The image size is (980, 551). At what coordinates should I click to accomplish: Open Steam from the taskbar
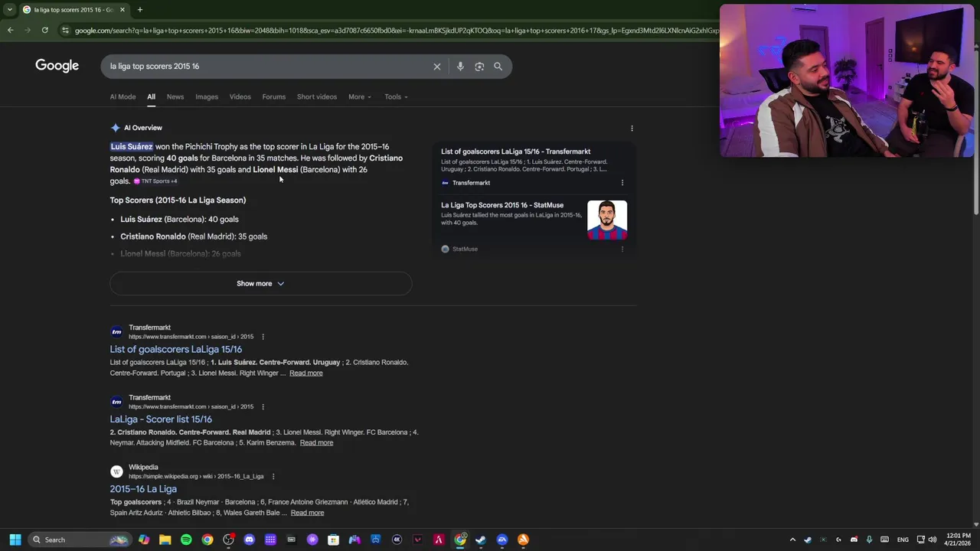click(480, 540)
